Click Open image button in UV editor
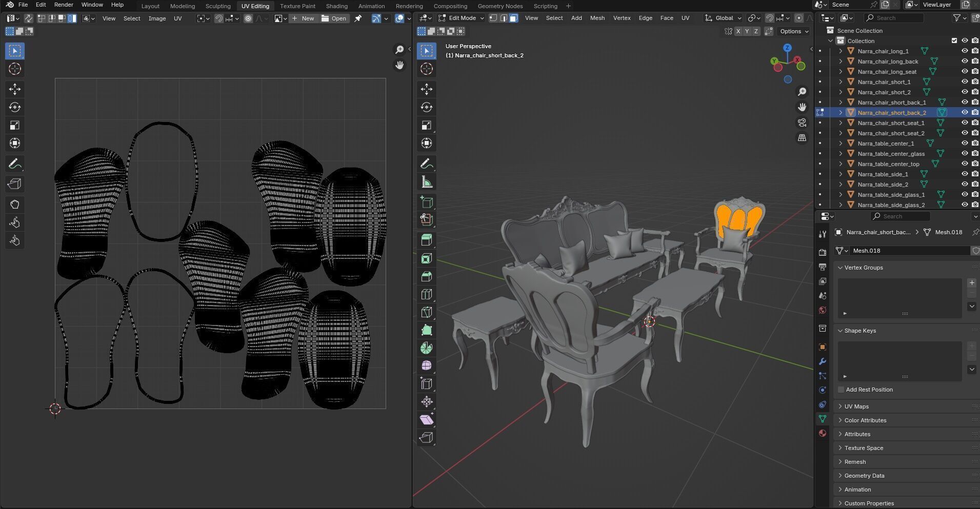 [x=334, y=18]
